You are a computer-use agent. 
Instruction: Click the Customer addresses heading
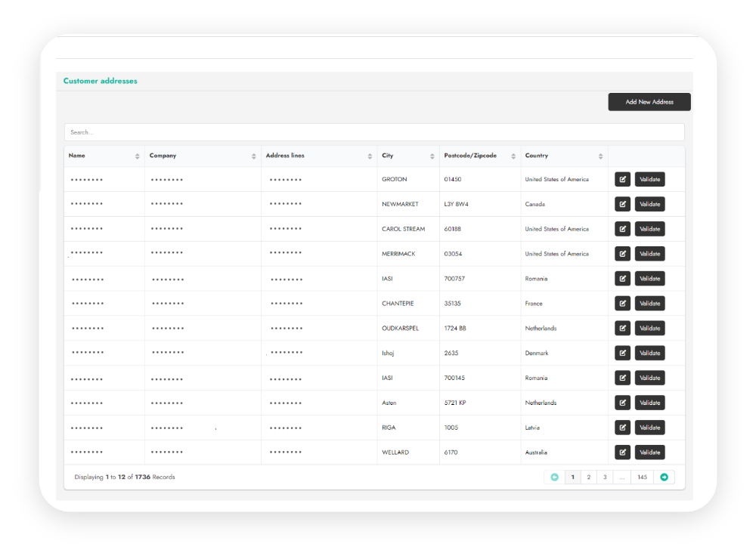tap(101, 81)
